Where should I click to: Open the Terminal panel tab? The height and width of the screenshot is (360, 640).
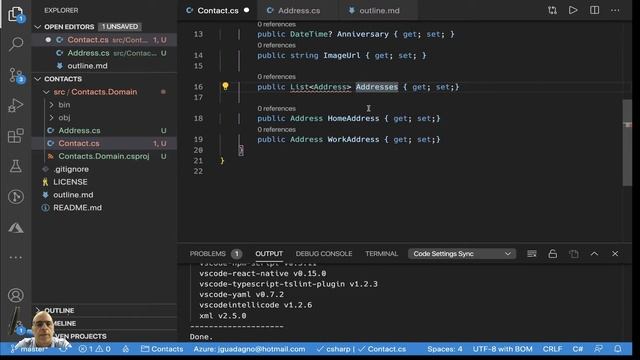(x=381, y=254)
